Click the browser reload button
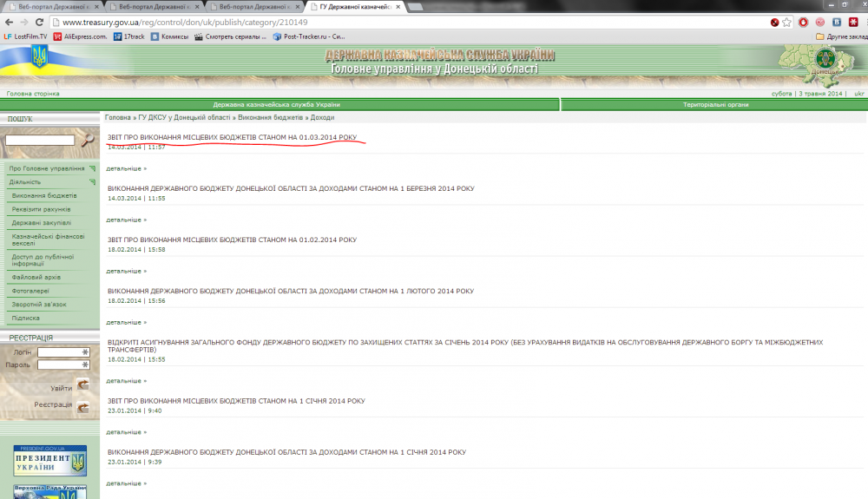Image resolution: width=868 pixels, height=499 pixels. tap(41, 22)
